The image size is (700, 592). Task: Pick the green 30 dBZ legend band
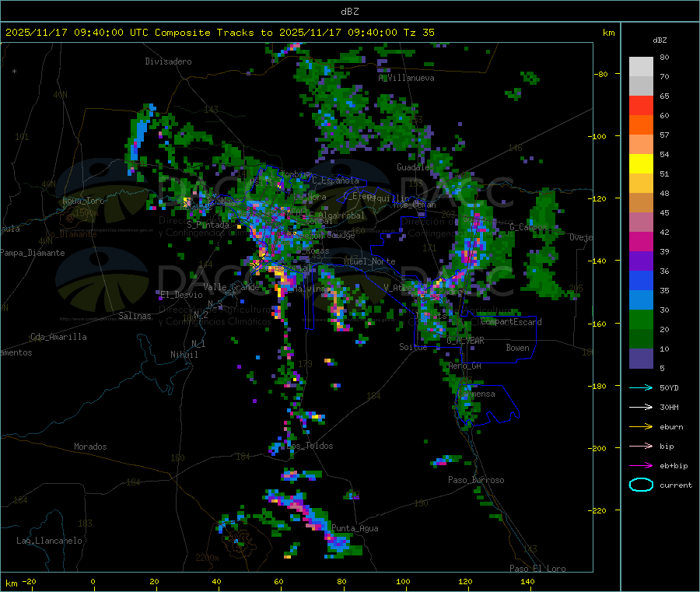click(641, 319)
